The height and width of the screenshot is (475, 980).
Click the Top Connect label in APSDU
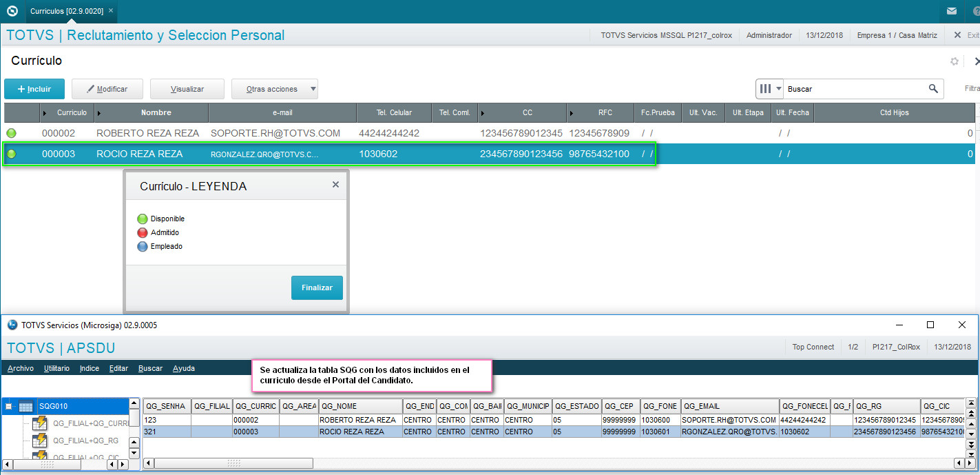tap(813, 347)
